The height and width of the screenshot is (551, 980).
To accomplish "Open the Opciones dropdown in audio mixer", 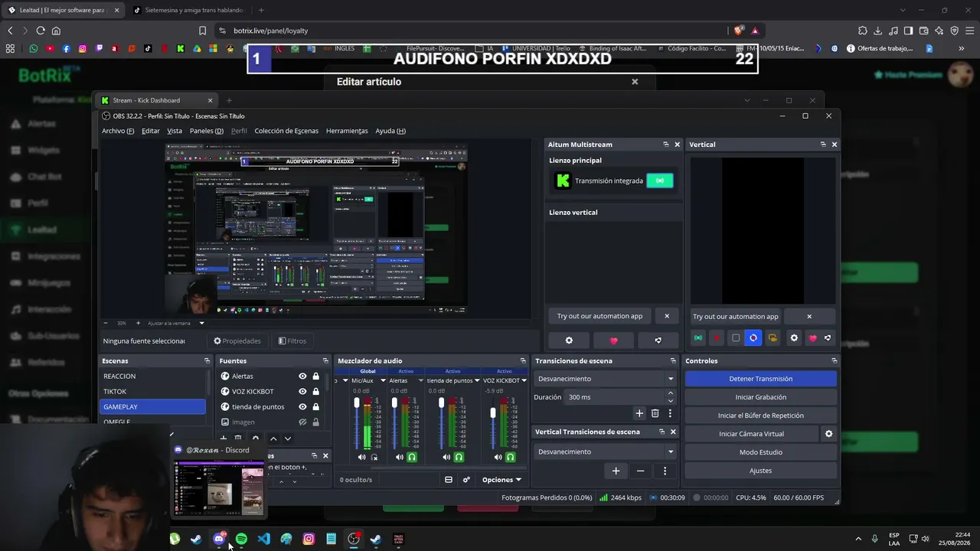I will 501,480.
